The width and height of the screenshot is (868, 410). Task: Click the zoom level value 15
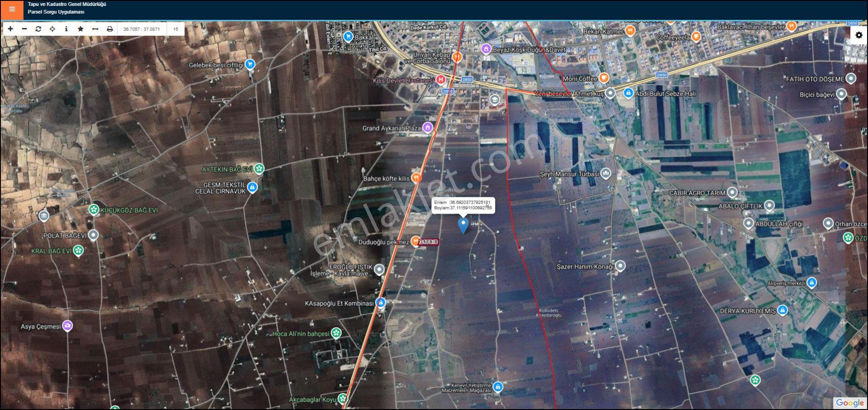click(175, 29)
